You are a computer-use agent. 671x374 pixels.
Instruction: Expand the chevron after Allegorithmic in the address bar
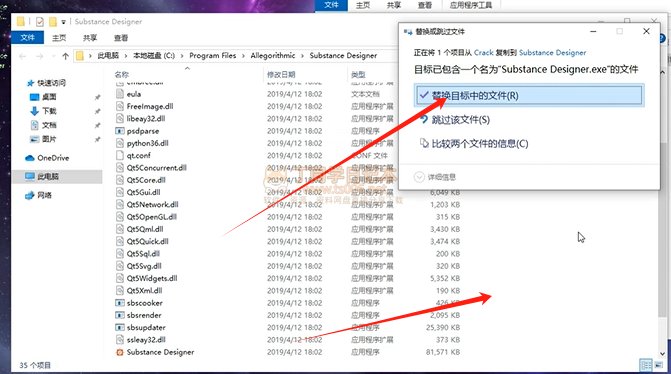pyautogui.click(x=303, y=56)
